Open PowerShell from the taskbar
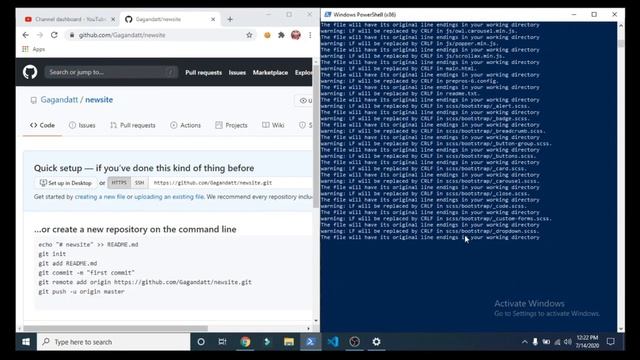 pyautogui.click(x=311, y=342)
